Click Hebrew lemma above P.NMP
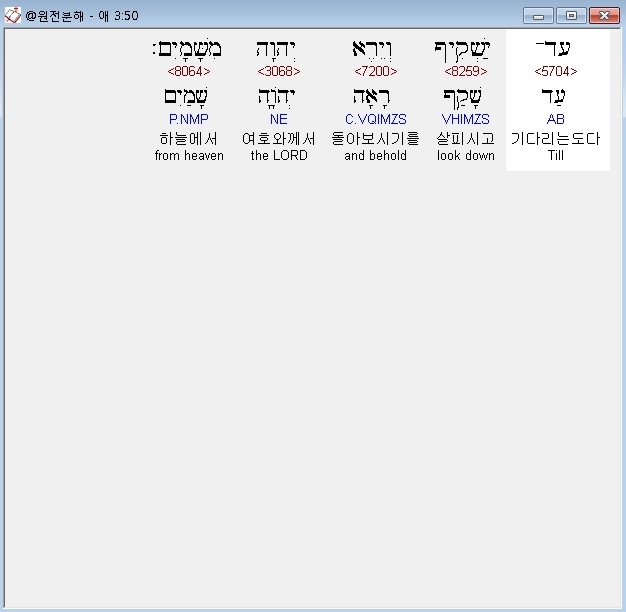The image size is (626, 612). (x=186, y=97)
